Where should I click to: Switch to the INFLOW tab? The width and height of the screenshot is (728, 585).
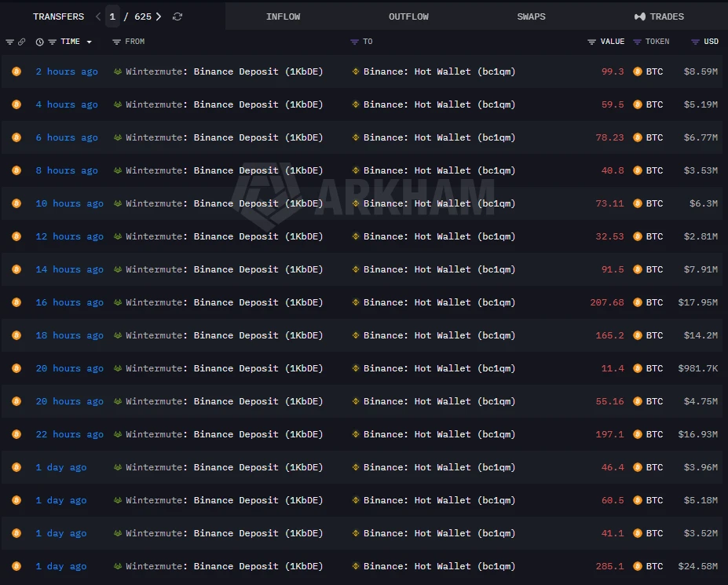[284, 16]
